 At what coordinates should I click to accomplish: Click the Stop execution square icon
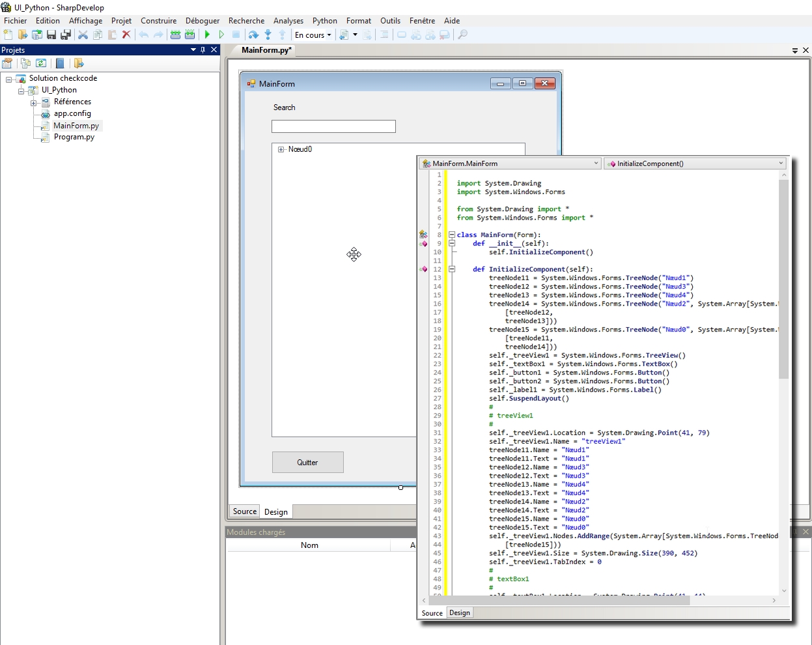(236, 35)
